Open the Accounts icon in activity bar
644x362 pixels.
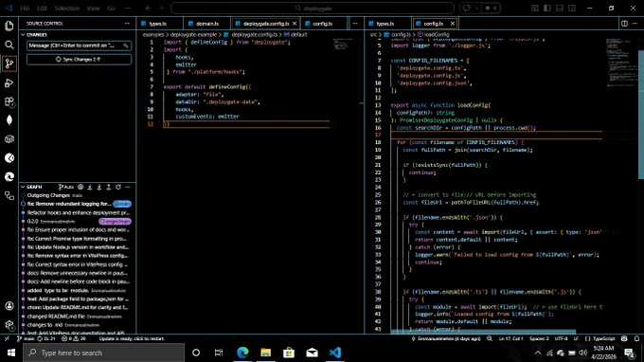pyautogui.click(x=9, y=306)
